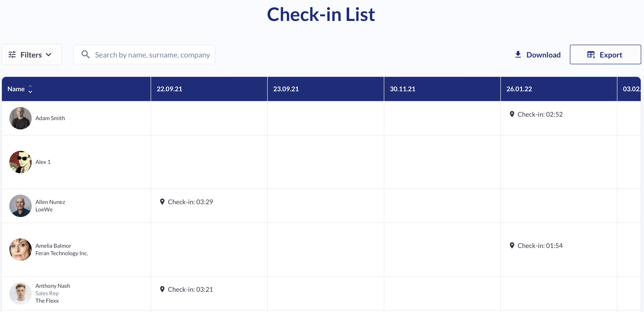Open Alex 1's avatar picture
644x312 pixels.
[21, 162]
